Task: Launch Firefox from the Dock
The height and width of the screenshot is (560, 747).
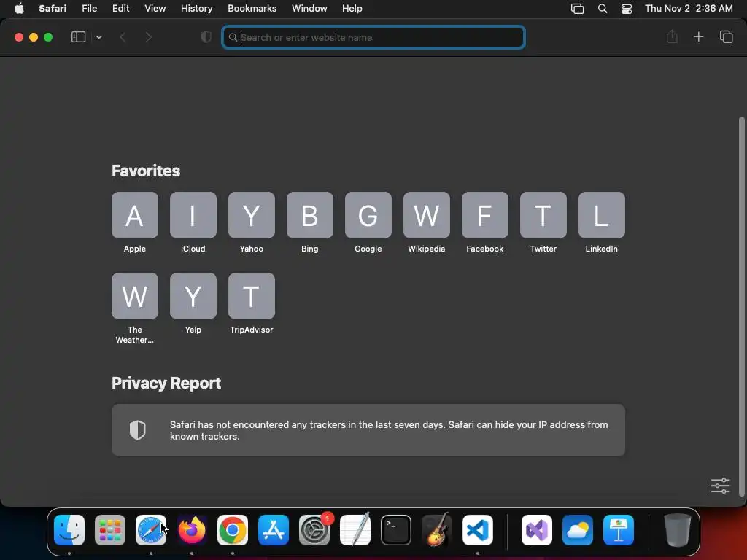Action: click(x=192, y=530)
